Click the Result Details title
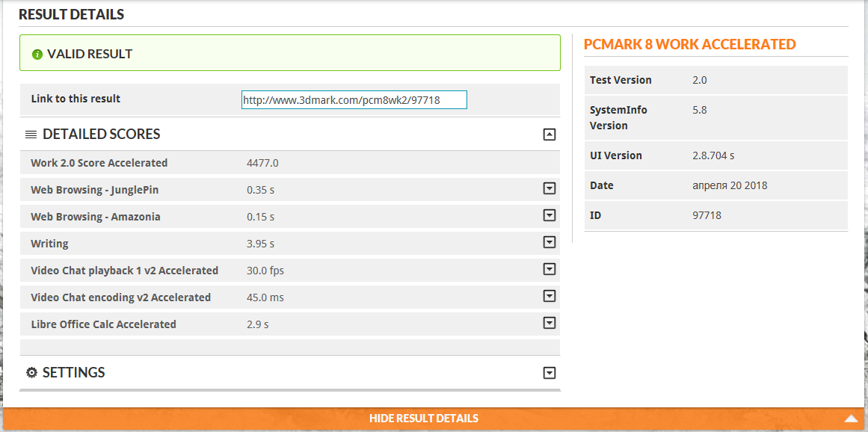The height and width of the screenshot is (432, 868). (x=72, y=14)
